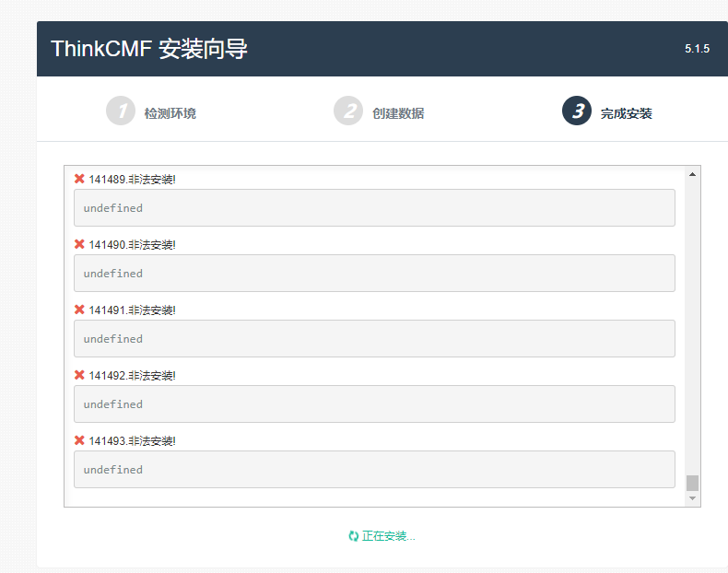Click step 1 circle icon

click(121, 111)
